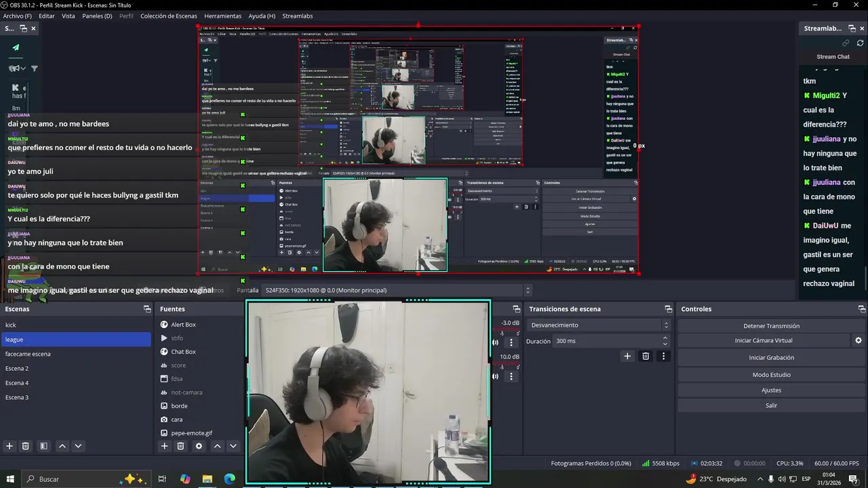Delete the scene transition with the trash icon

click(646, 356)
